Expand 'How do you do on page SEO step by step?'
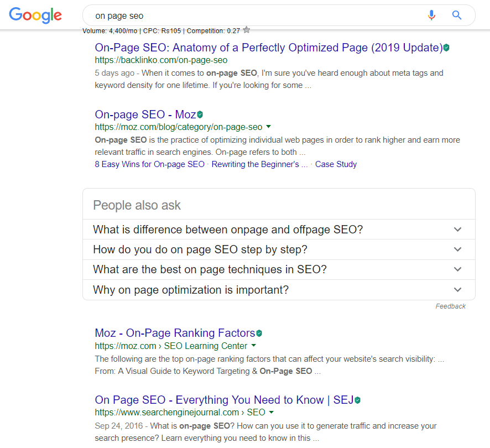 pyautogui.click(x=279, y=249)
